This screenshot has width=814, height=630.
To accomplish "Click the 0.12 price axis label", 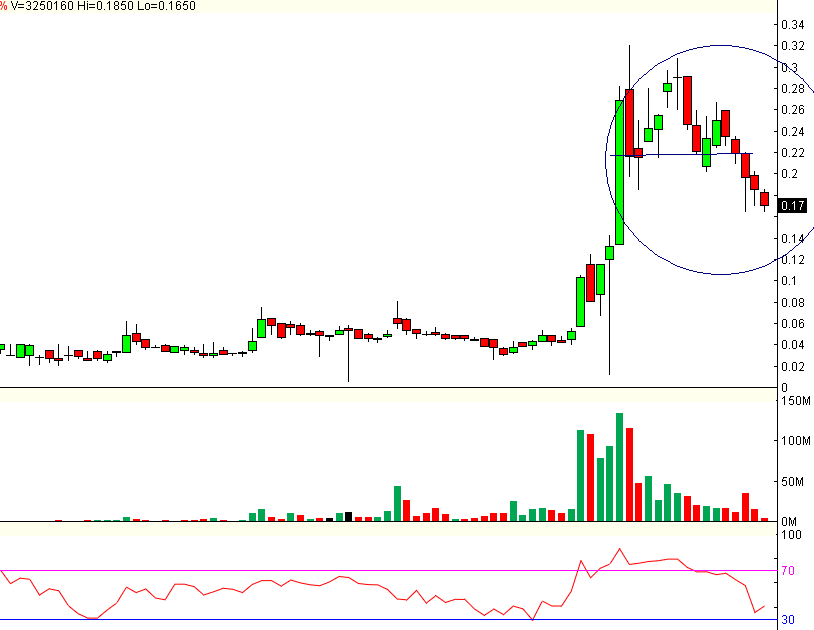I will coord(793,259).
